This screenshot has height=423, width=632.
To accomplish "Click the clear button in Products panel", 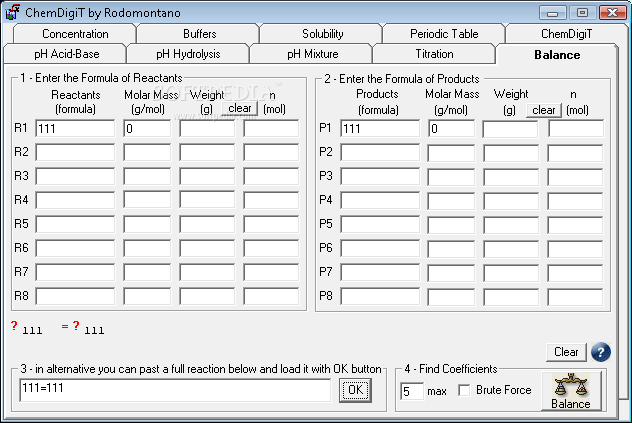I will point(544,110).
